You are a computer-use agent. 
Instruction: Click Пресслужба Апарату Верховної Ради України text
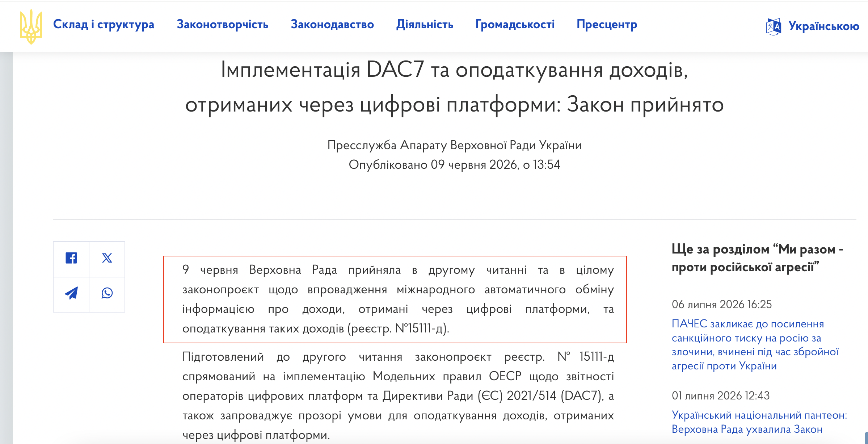coord(455,145)
